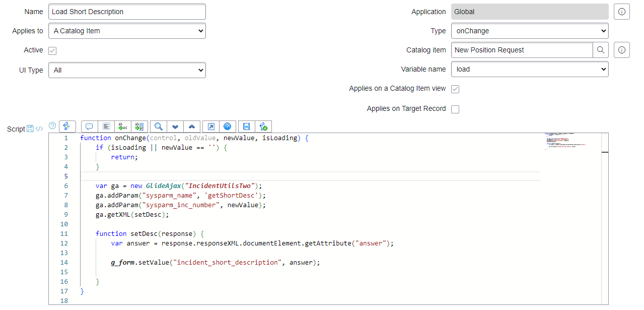Toggle full screen script editor
Screen dimensions: 644x310
(211, 127)
